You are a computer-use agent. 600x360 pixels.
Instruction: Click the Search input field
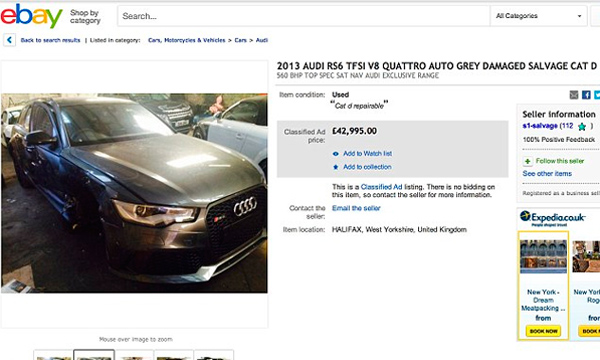tap(303, 16)
